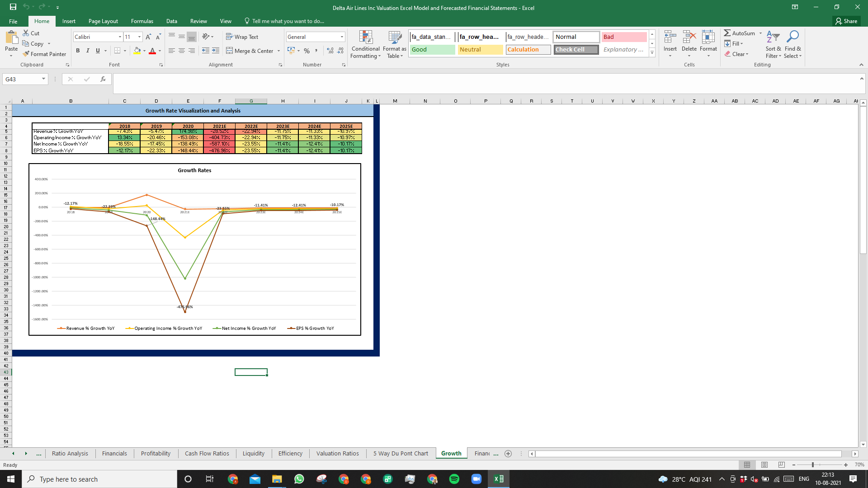Toggle Underline formatting
Screen dimensions: 868x488
[x=98, y=51]
